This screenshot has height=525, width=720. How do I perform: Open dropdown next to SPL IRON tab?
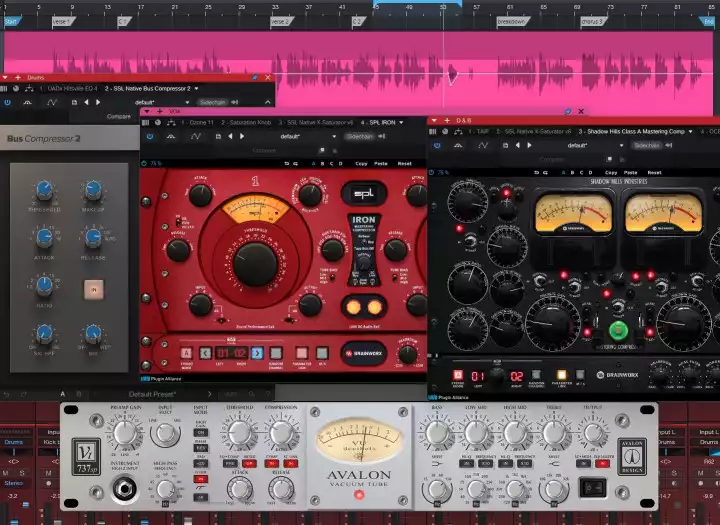pos(401,123)
